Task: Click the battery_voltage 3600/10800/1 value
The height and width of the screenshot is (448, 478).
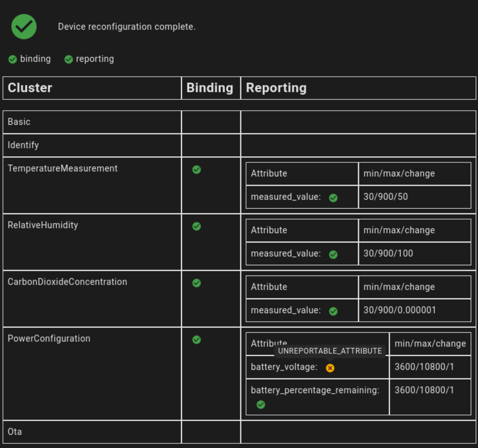Action: click(424, 367)
